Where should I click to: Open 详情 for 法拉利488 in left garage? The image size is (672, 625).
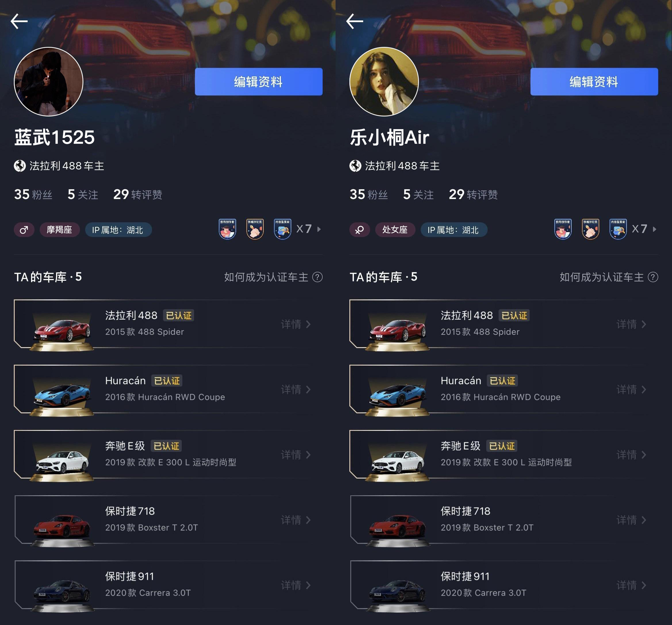[x=296, y=324]
